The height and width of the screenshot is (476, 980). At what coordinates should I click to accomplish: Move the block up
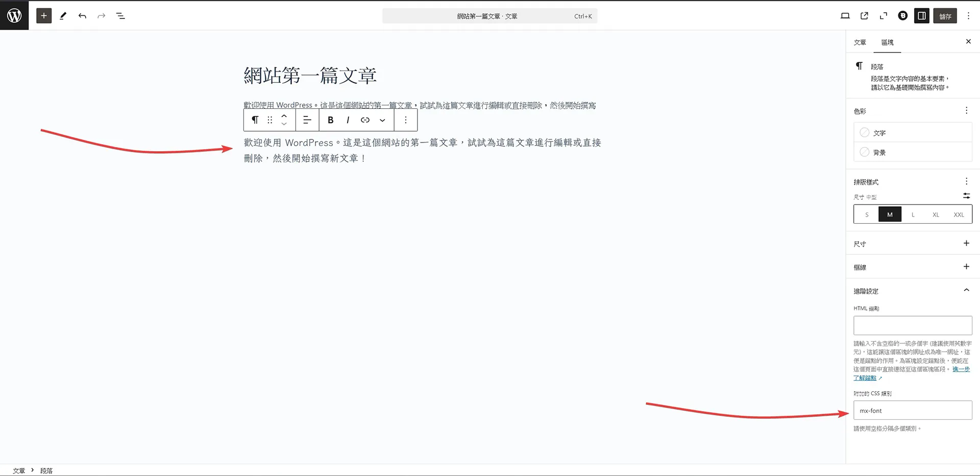[284, 116]
